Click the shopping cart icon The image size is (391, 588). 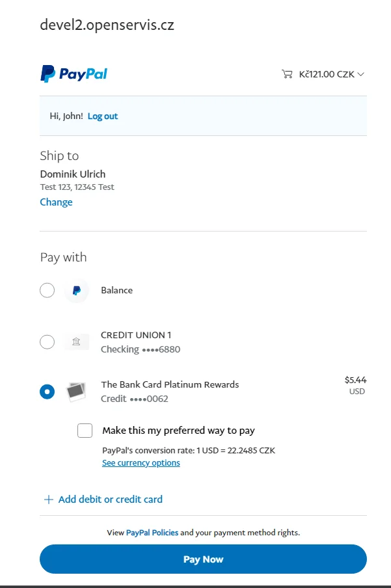(x=287, y=74)
